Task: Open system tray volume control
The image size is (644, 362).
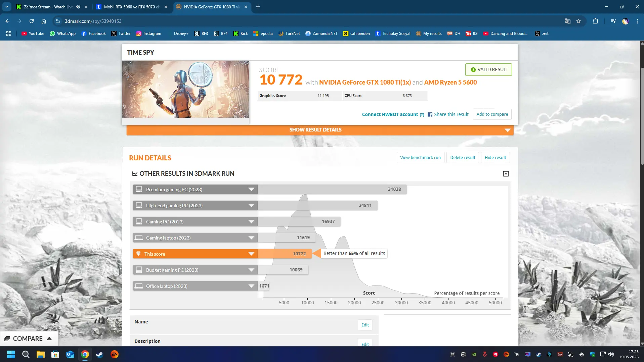Action: click(611, 354)
